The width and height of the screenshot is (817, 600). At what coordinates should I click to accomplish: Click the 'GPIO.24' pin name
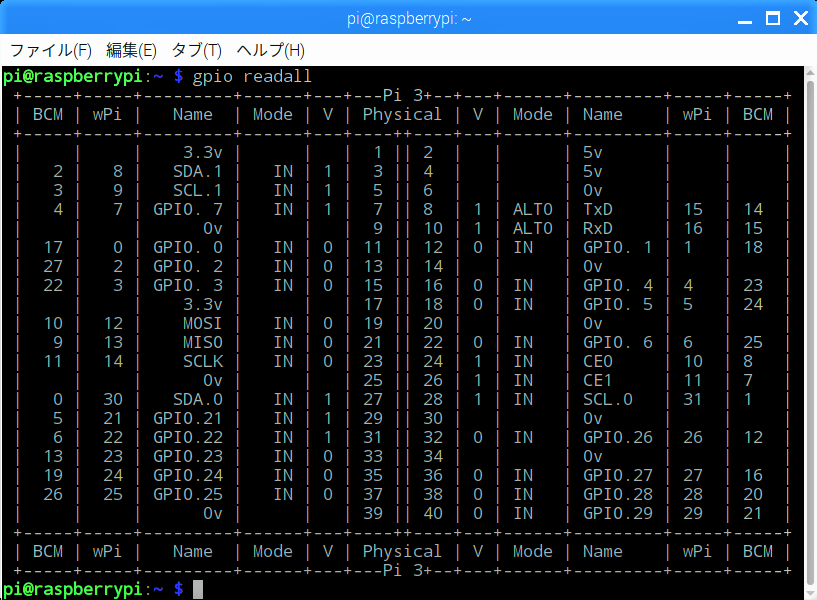point(188,476)
